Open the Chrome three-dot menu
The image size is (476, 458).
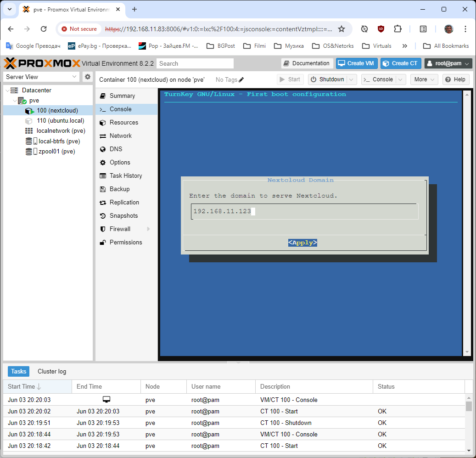(x=465, y=29)
